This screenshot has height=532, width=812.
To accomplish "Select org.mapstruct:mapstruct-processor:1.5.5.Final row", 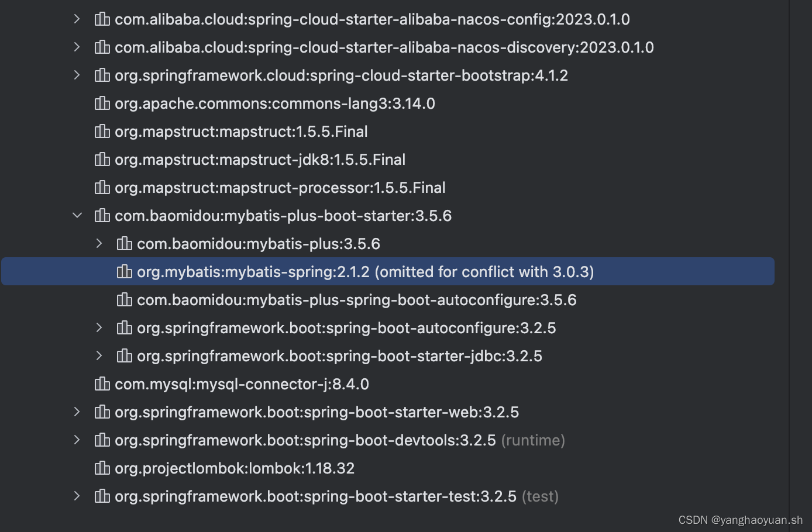I will coord(388,188).
